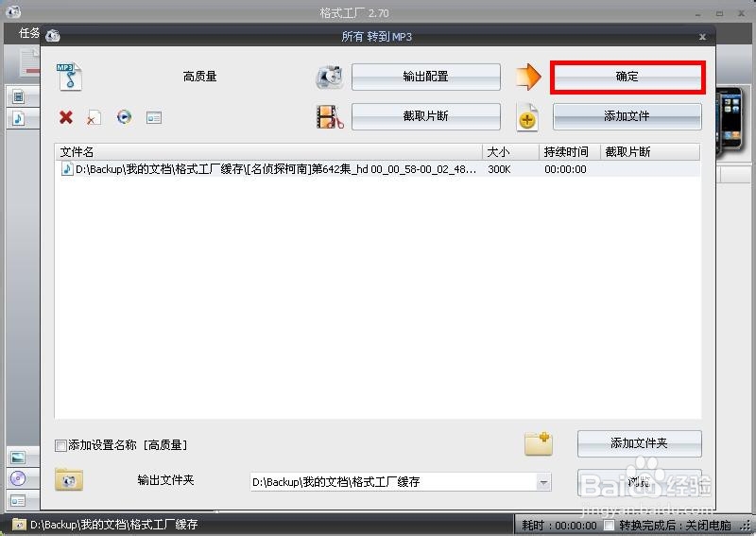Close the 所有 转到 MP3 dialog
Screen dimensions: 756x536
pyautogui.click(x=702, y=37)
